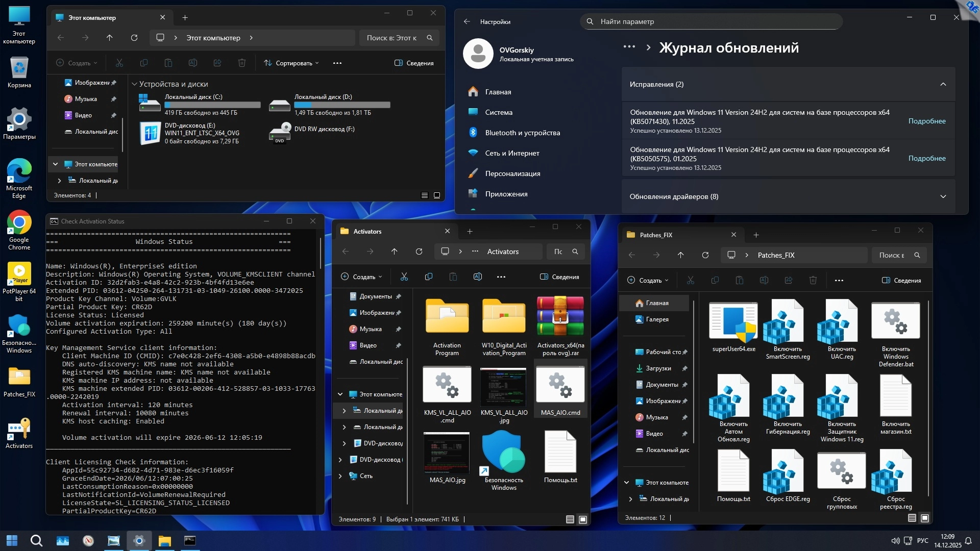Image resolution: width=980 pixels, height=551 pixels.
Task: Switch Activators window to details view layout
Action: pos(570,519)
